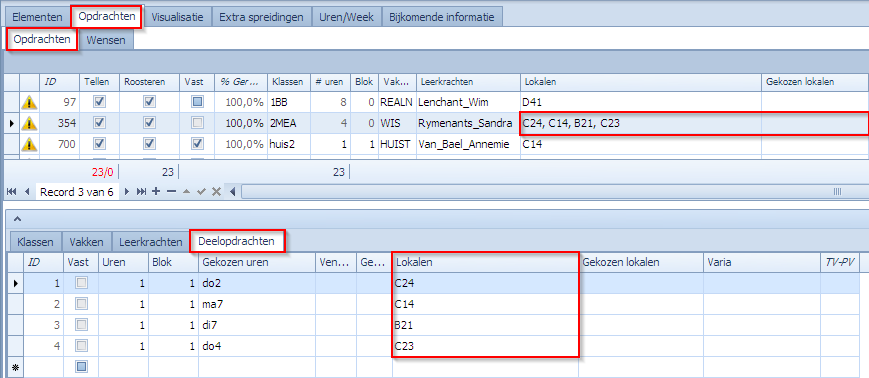The height and width of the screenshot is (378, 869).
Task: Click the class cell 2MEA
Action: coord(288,123)
